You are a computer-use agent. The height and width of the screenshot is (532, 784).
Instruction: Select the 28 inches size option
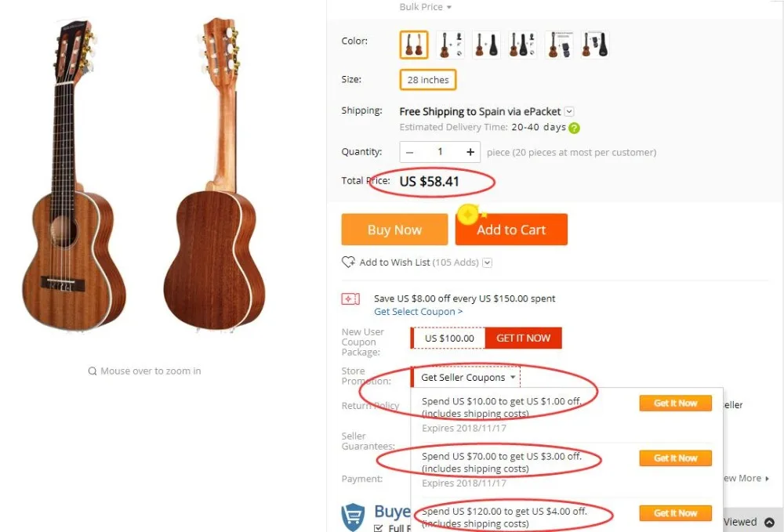tap(428, 80)
